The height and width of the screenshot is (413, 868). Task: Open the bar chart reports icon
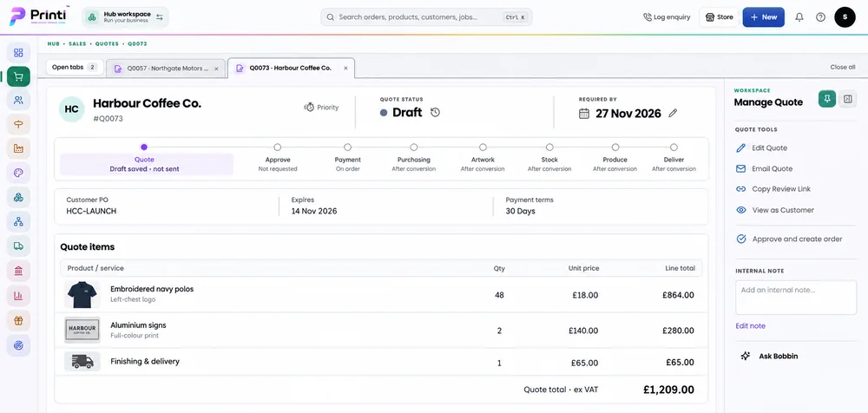pyautogui.click(x=18, y=296)
